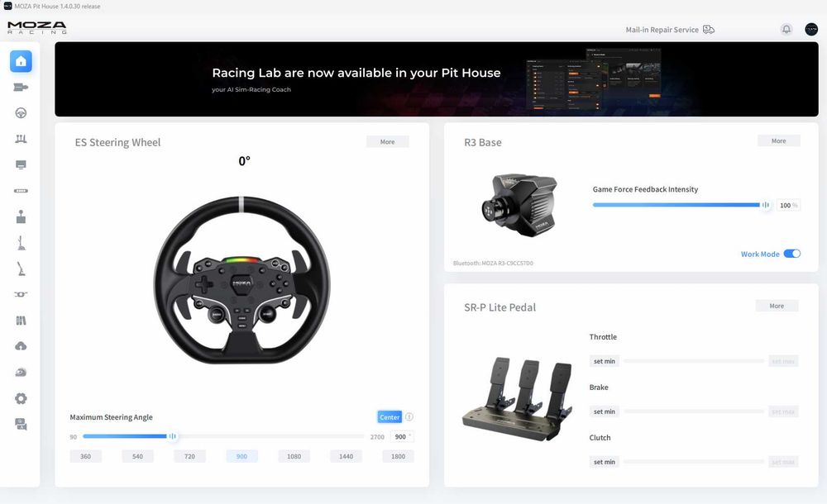Click the MOZA Racing logo
This screenshot has height=504, width=827.
point(37,27)
